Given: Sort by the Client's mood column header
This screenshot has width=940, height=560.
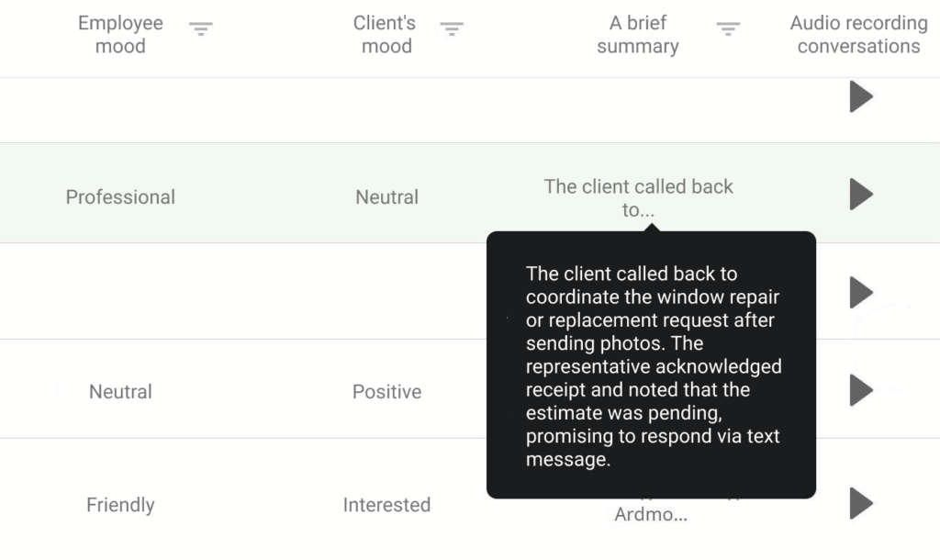Looking at the screenshot, I should click(386, 34).
